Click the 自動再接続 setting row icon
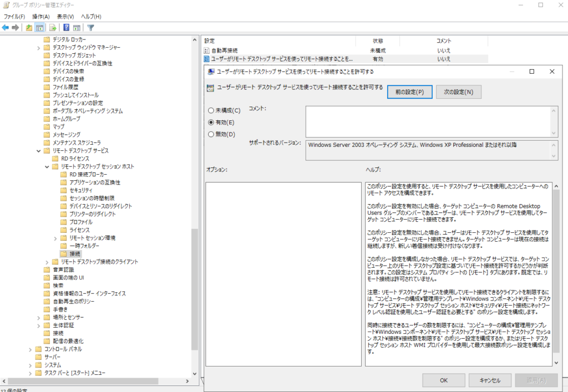568x392 pixels. (x=207, y=50)
